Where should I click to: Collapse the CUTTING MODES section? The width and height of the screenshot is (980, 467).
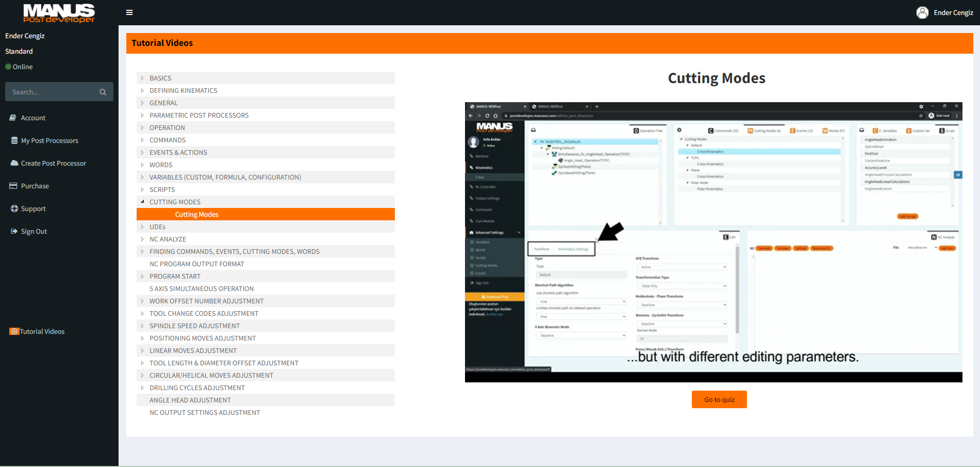(x=142, y=202)
